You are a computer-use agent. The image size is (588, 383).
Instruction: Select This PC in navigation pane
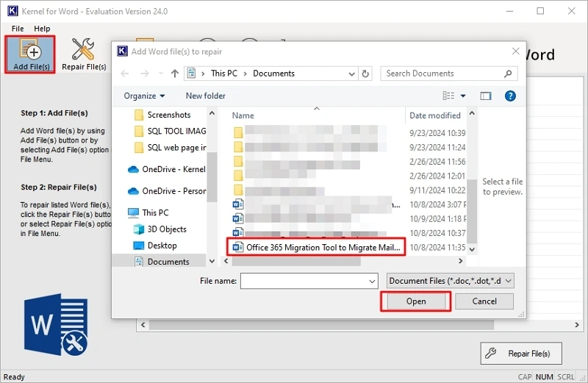coord(148,212)
